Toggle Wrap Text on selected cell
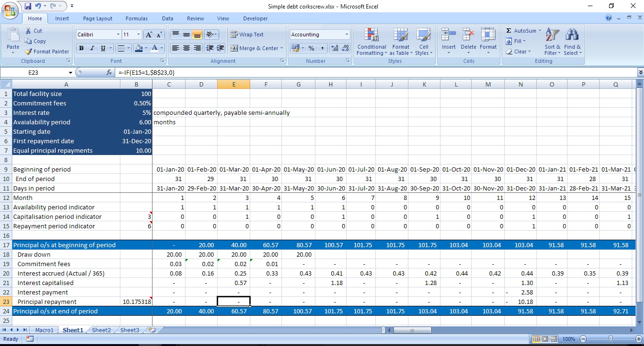The width and height of the screenshot is (644, 346). [x=247, y=35]
